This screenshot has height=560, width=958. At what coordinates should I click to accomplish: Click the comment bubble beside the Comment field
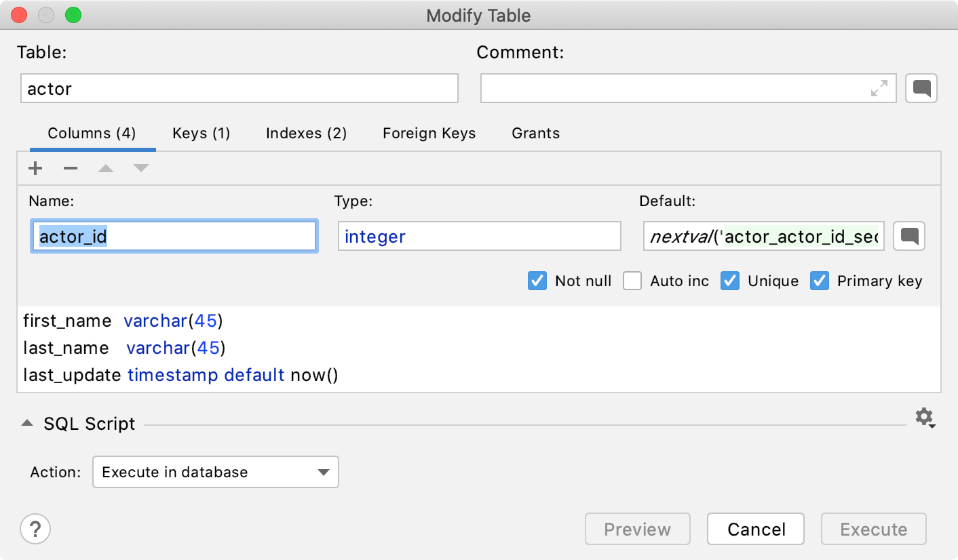(921, 88)
